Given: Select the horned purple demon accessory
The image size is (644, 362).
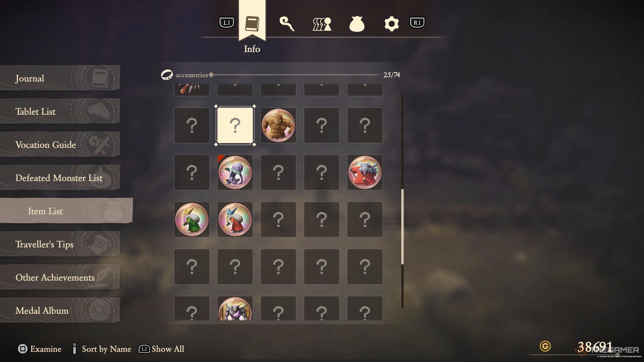Looking at the screenshot, I should click(235, 308).
